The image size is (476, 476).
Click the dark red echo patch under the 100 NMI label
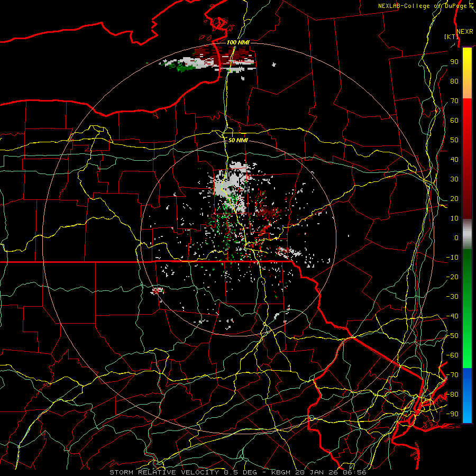tap(223, 54)
